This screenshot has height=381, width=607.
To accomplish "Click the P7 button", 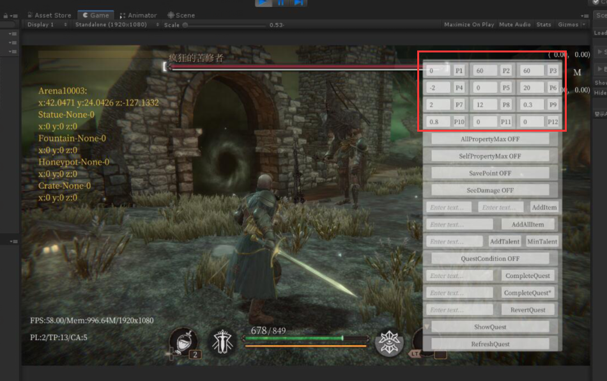I will [x=459, y=105].
